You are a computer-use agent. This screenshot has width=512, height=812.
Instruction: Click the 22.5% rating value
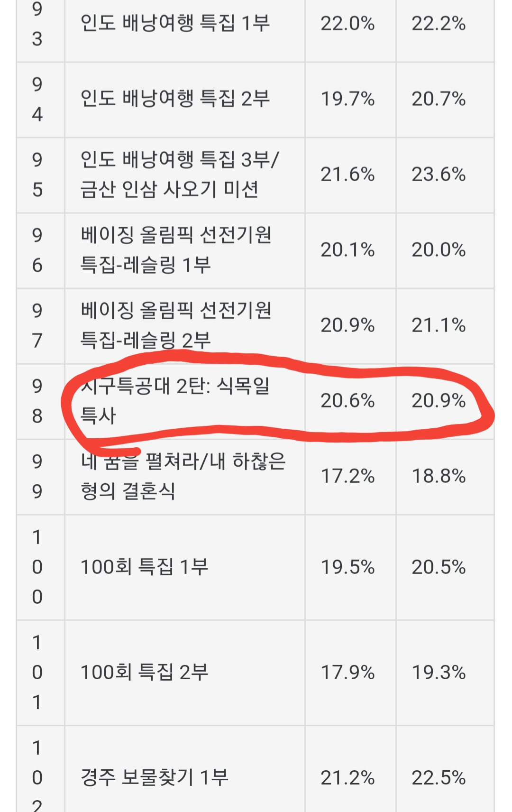439,777
